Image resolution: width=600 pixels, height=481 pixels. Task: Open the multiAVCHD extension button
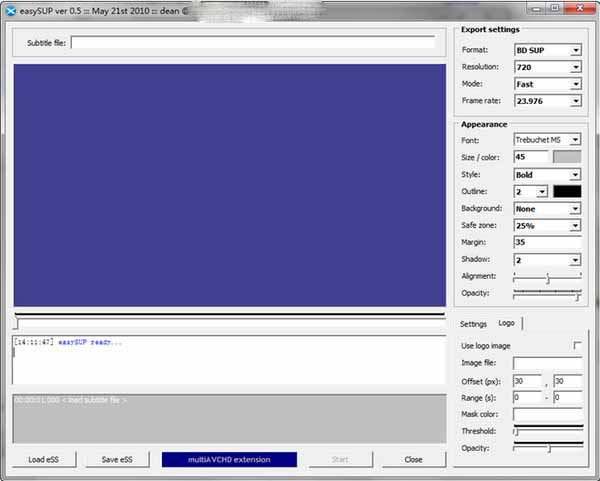click(229, 460)
